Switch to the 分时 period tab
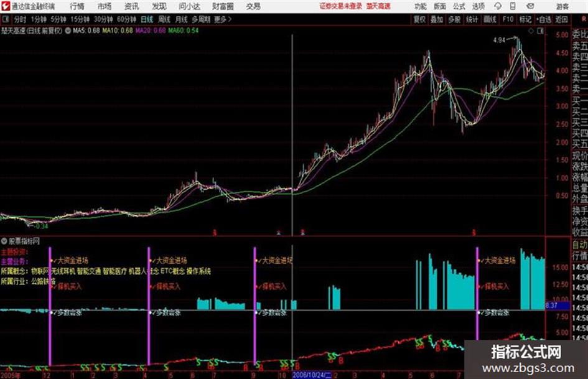Screen dimensions: 588x379 point(20,19)
